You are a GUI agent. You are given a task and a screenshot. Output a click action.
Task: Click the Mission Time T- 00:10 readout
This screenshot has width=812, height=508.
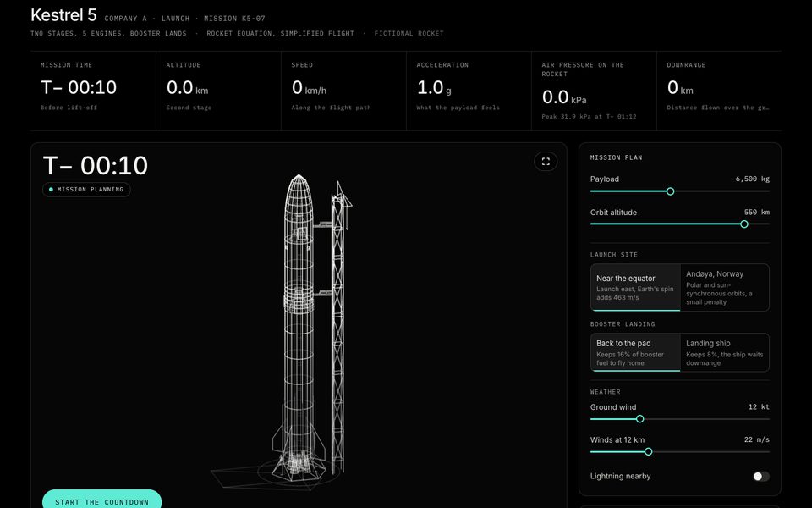click(79, 87)
